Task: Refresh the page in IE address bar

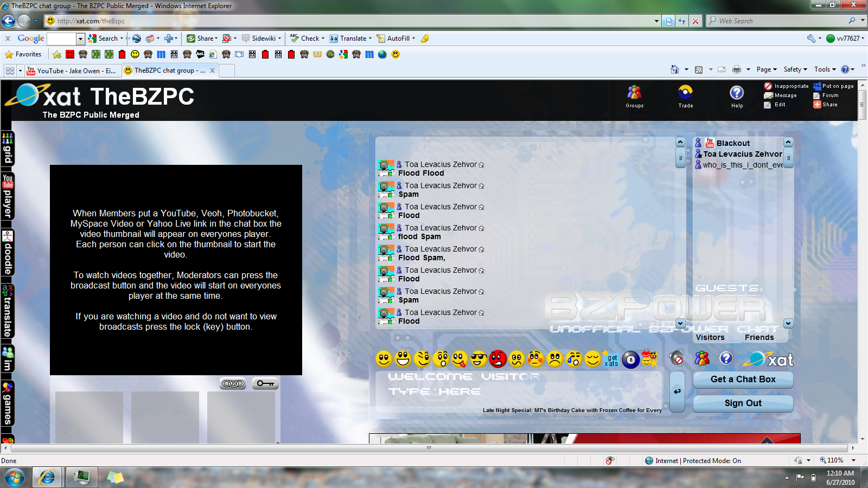Action: (682, 21)
